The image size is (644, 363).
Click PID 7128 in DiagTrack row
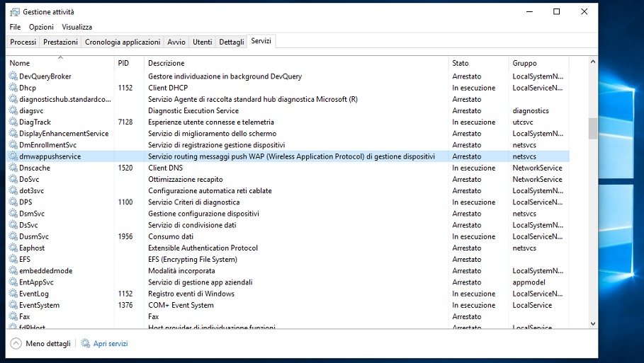click(x=125, y=122)
